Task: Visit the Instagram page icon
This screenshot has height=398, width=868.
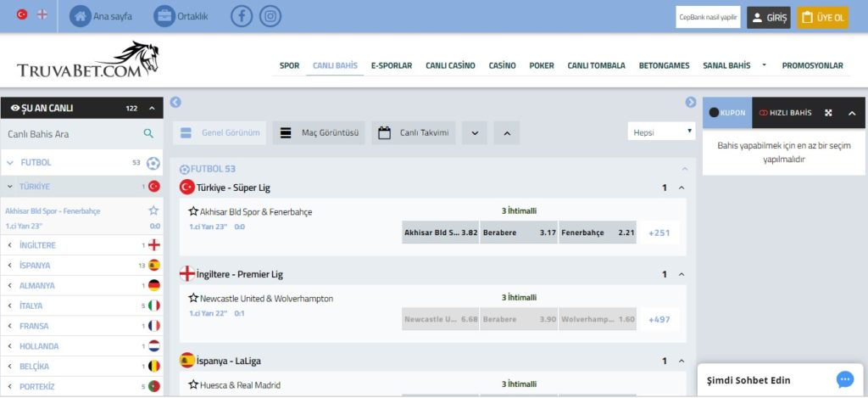Action: 270,16
